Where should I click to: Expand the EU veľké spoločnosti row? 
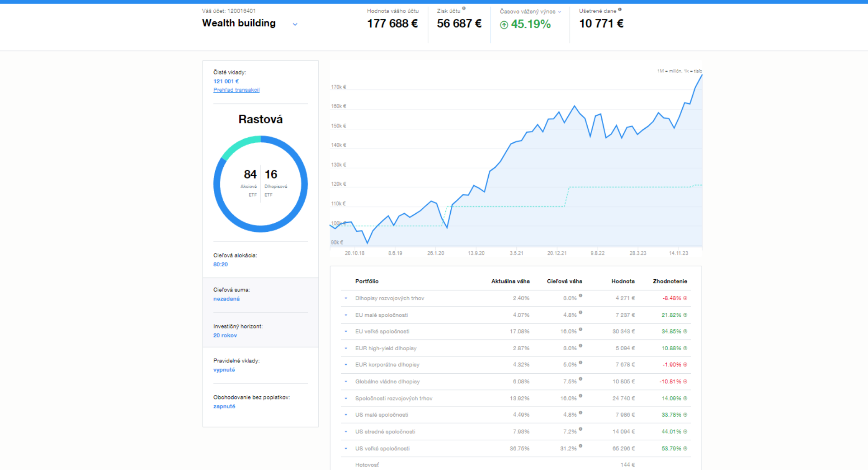[x=346, y=332]
